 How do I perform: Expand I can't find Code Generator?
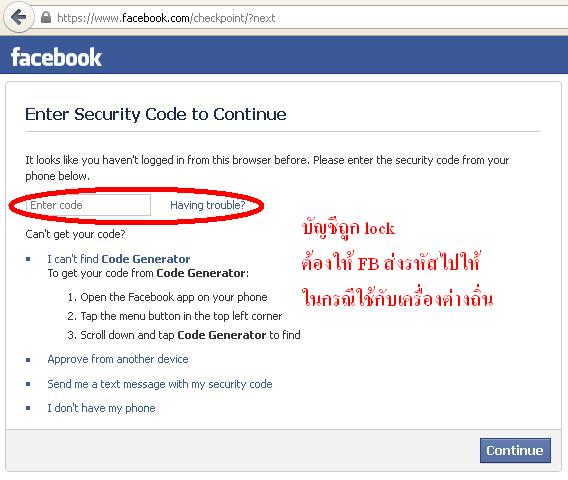(x=118, y=259)
